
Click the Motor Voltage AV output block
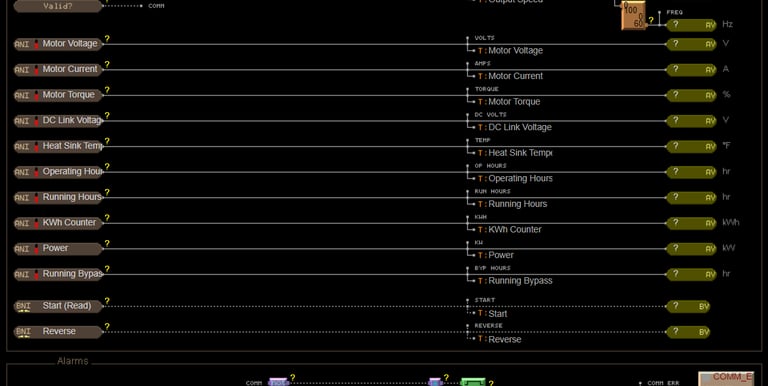691,44
